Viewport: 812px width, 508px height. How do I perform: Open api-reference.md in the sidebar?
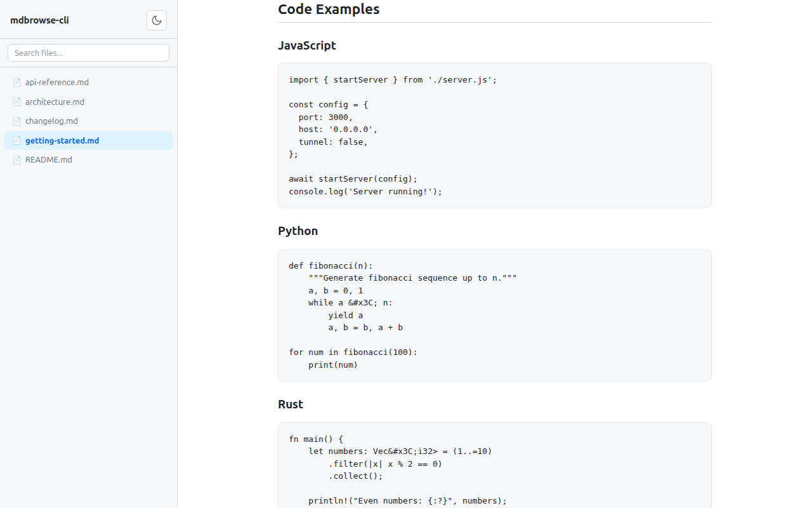[88, 82]
